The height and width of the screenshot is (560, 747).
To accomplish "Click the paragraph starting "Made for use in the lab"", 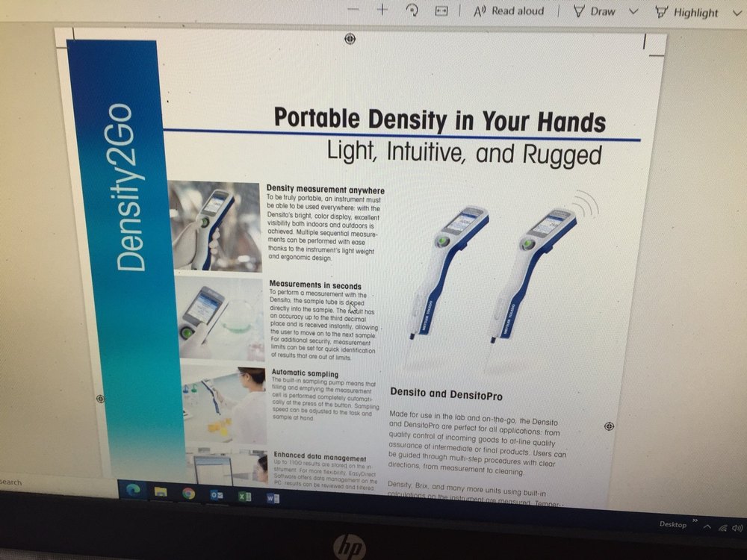I will [477, 443].
